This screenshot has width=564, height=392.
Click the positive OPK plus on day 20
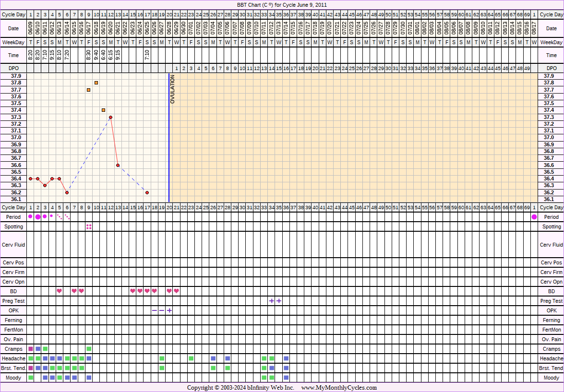click(169, 310)
